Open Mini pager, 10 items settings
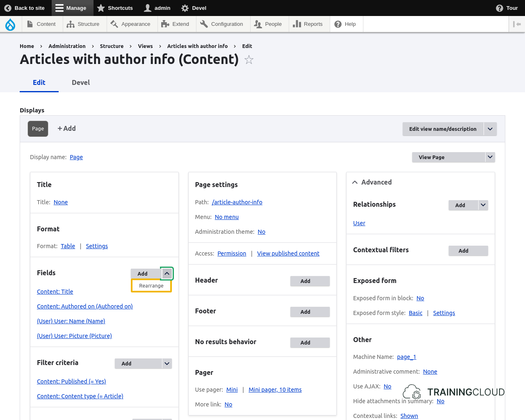The image size is (525, 420). [x=275, y=390]
